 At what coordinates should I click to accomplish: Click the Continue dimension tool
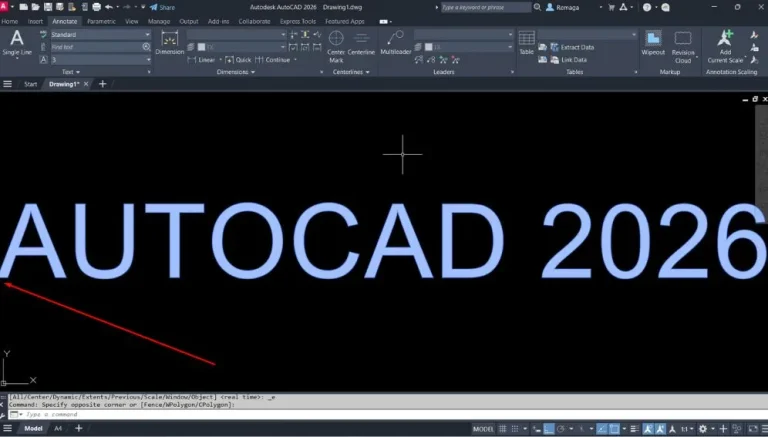pos(273,60)
